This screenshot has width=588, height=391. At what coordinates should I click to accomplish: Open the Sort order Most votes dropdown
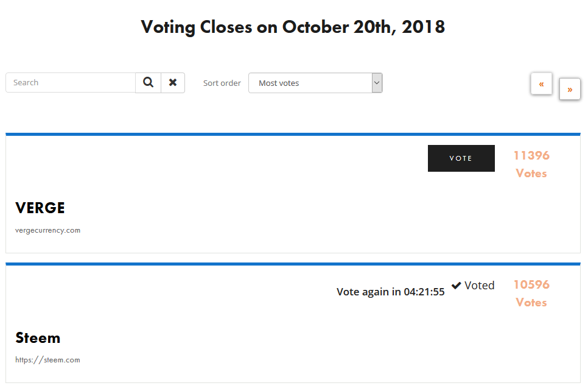tap(310, 83)
